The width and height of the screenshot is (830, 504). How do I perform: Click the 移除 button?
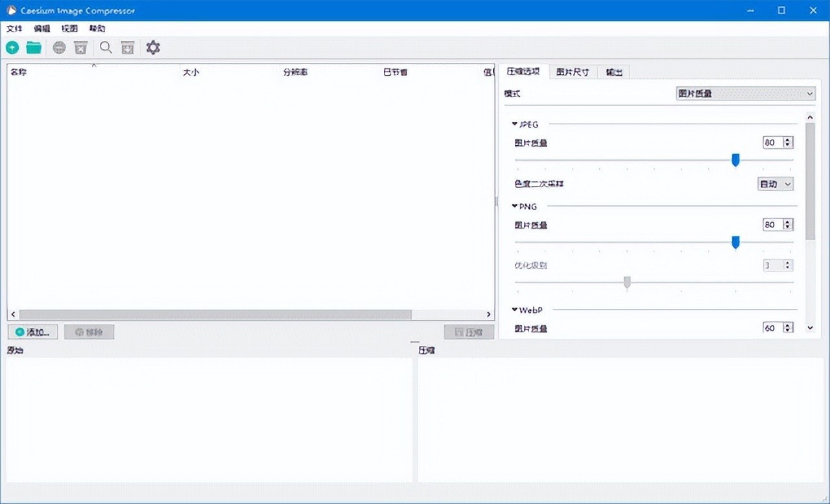coord(89,332)
